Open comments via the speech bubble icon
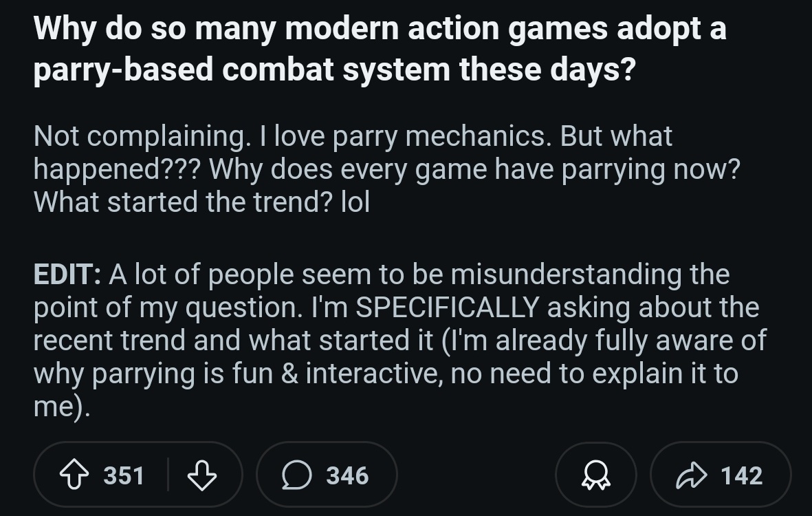Image resolution: width=812 pixels, height=516 pixels. (297, 475)
